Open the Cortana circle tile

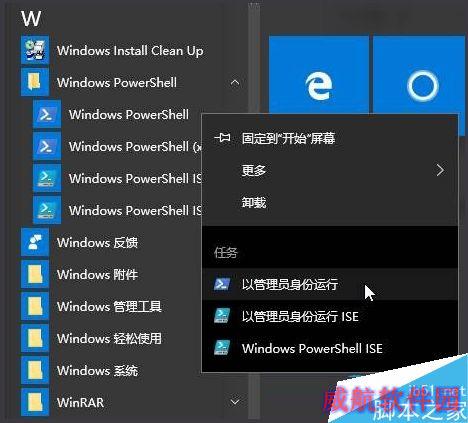419,75
